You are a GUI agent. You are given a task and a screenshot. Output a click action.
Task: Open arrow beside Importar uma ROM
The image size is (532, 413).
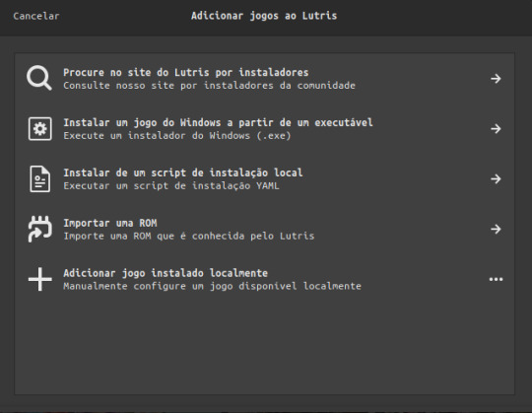[x=496, y=229]
